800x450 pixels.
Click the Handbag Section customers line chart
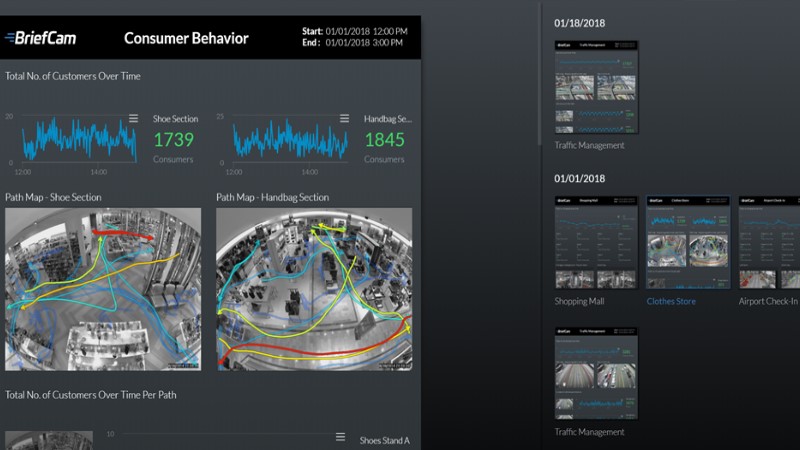click(290, 140)
